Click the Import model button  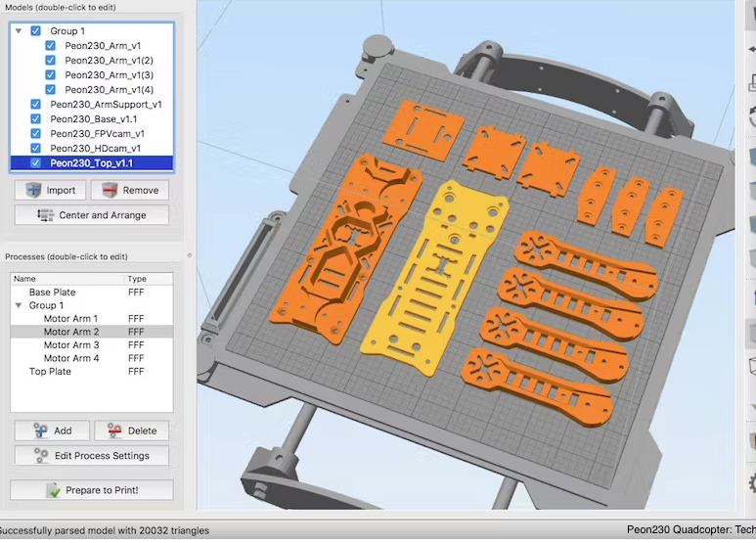pos(50,190)
